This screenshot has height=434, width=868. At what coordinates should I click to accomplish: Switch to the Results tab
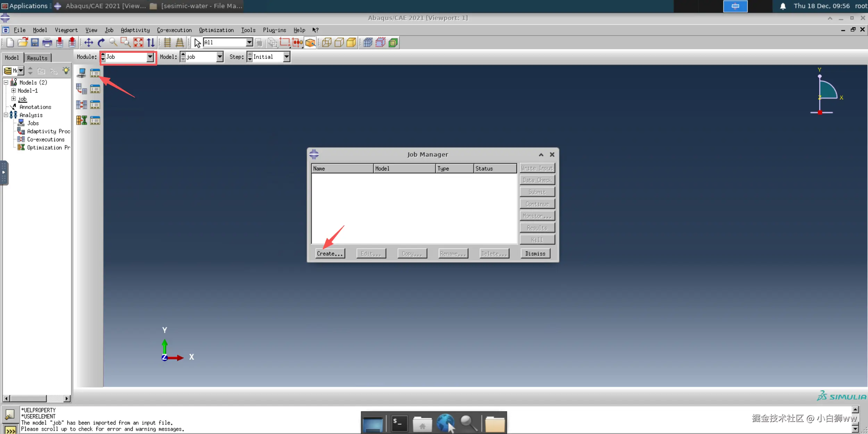click(x=37, y=58)
